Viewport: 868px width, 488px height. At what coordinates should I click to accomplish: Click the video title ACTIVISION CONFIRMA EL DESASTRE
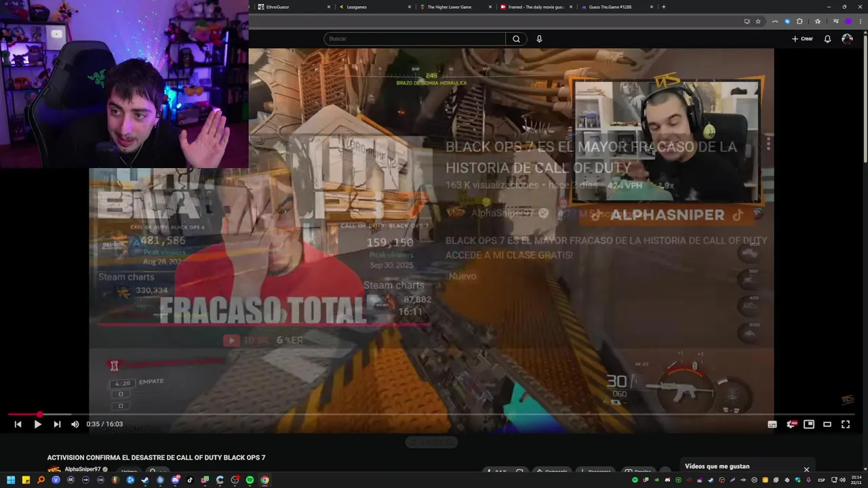(156, 457)
